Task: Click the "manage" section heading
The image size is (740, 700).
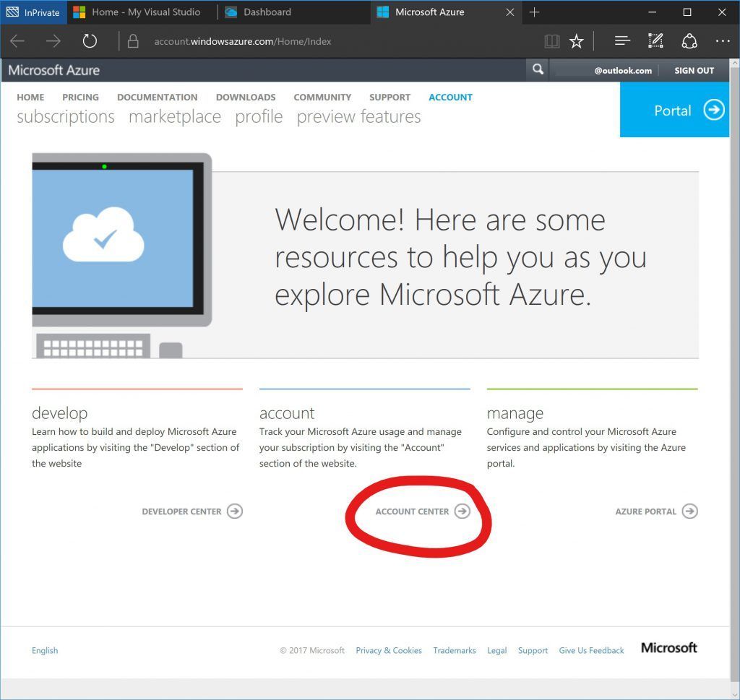Action: coord(515,413)
